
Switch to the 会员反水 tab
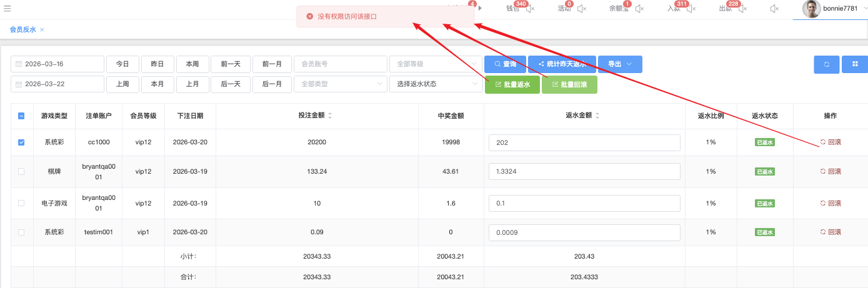(x=22, y=30)
